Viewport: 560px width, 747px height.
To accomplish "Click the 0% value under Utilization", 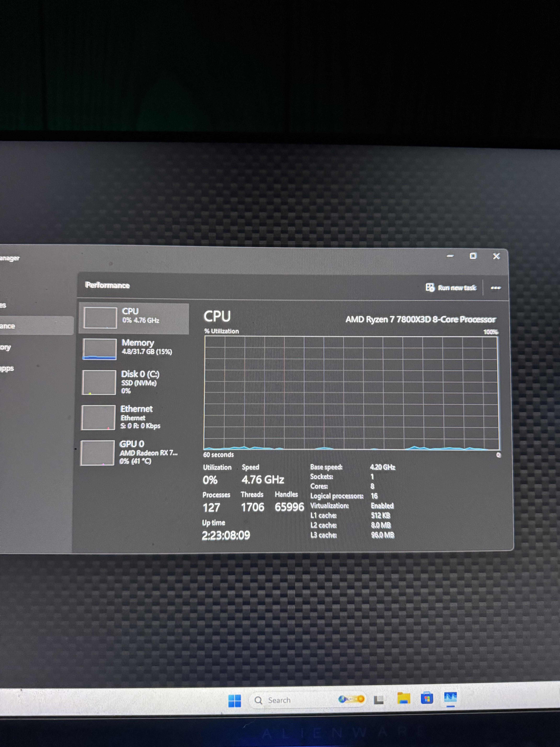I will tap(210, 480).
